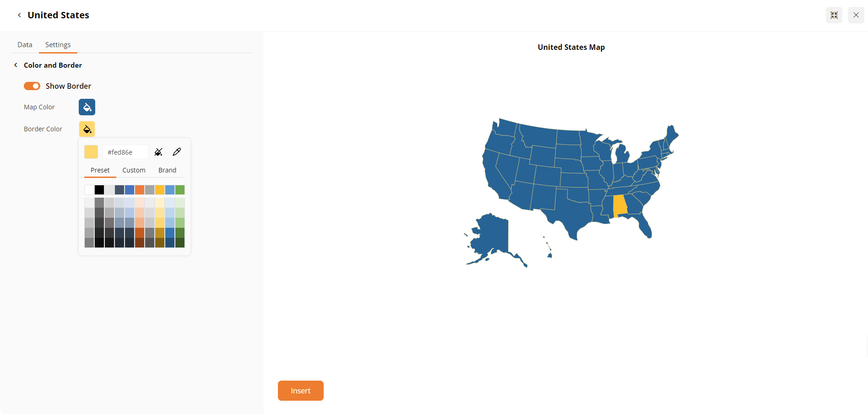Switch to the Data tab
This screenshot has height=414, width=868.
coord(25,44)
